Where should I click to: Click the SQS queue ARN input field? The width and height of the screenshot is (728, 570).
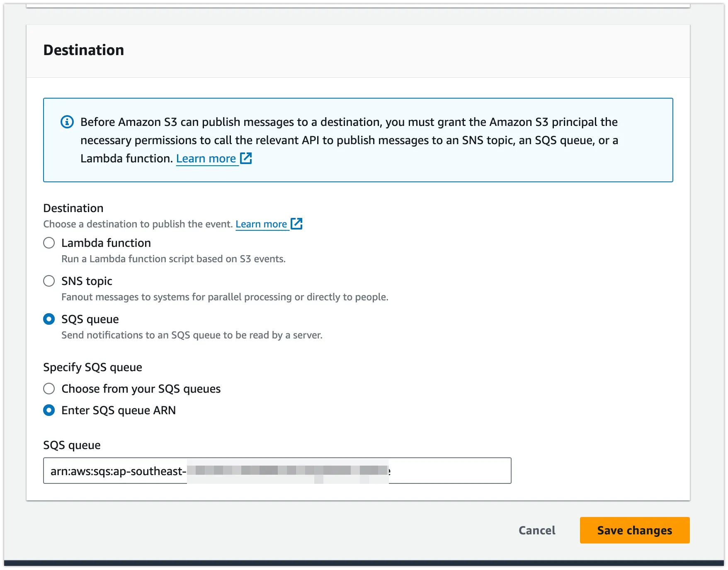point(448,471)
